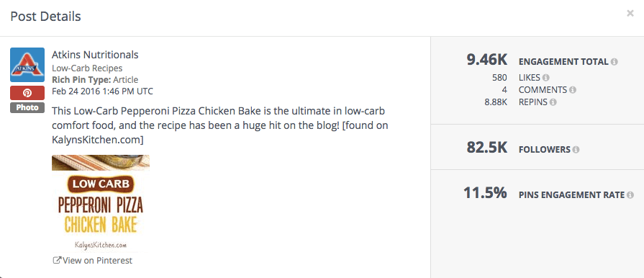Screen dimensions: 644x278
Task: Click the external link icon before View on Pinterest
Action: 57,260
